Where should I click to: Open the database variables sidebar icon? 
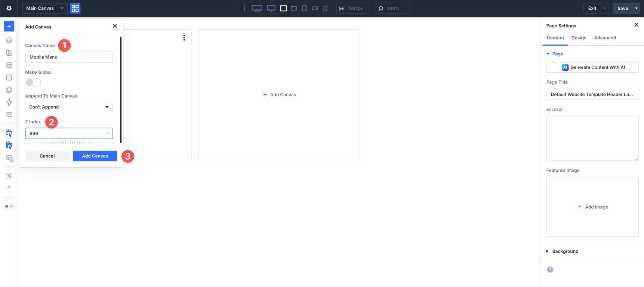coord(9,65)
